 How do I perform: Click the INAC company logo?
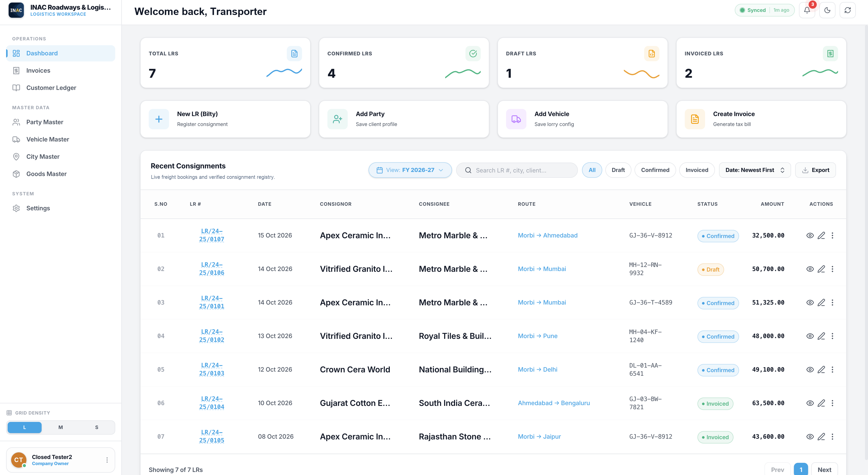pos(16,10)
